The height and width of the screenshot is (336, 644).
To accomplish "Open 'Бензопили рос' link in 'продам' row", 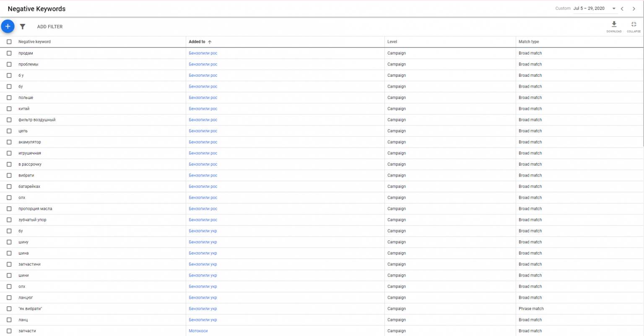I will [x=203, y=53].
